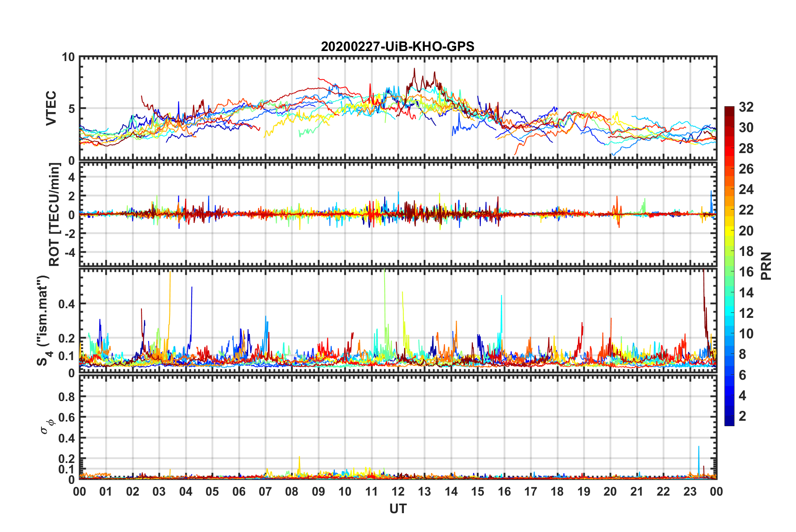Select the "-4" tick on the ROT axis
The width and height of the screenshot is (796, 532).
click(x=69, y=253)
